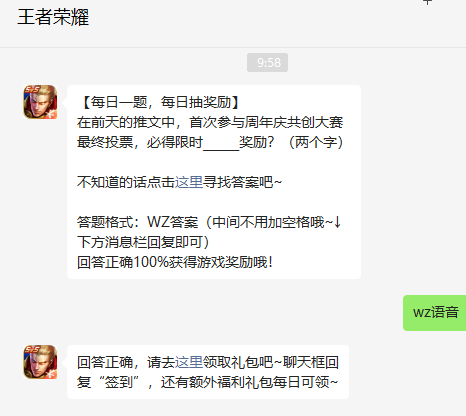
Task: Open the 王者荣耀 avatar beside the 回答正确 reply
Action: click(x=40, y=362)
